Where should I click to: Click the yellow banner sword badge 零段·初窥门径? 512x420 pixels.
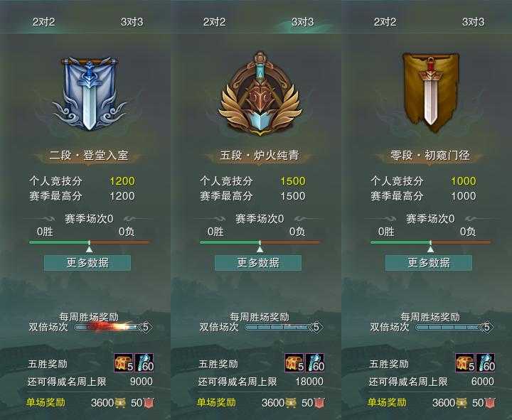(x=431, y=93)
